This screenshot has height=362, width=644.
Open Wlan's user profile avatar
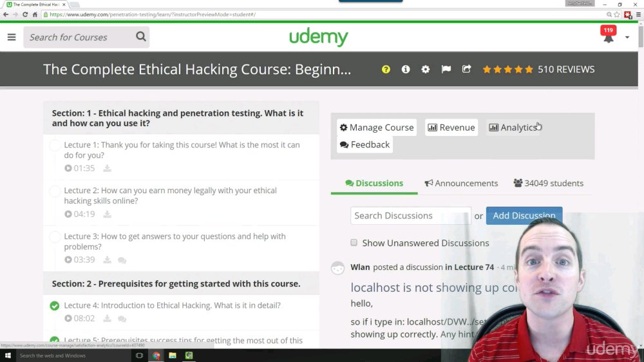(x=337, y=268)
